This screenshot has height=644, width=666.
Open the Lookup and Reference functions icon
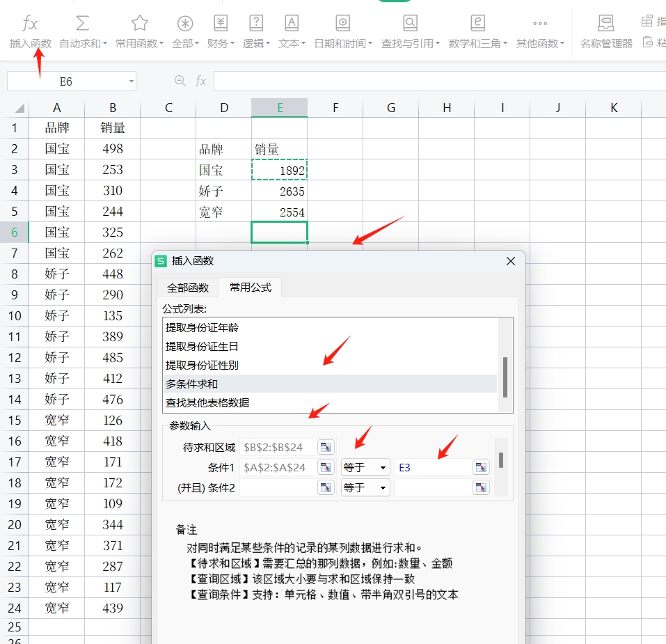coord(410,24)
